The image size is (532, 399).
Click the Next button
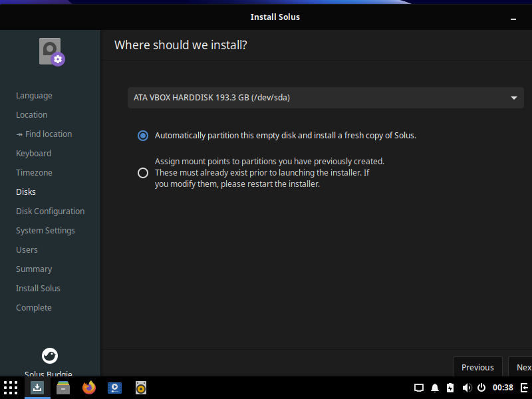click(521, 368)
